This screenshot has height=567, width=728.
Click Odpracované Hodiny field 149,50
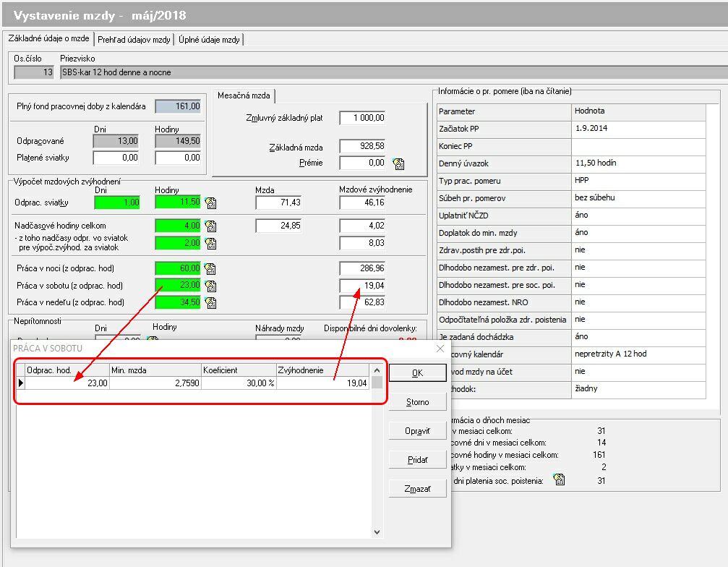(x=178, y=141)
